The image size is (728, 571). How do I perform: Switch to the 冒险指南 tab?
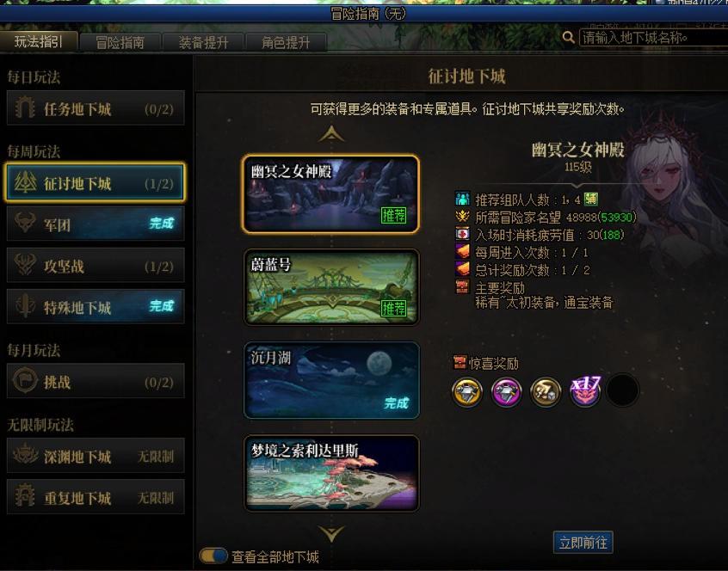point(120,42)
